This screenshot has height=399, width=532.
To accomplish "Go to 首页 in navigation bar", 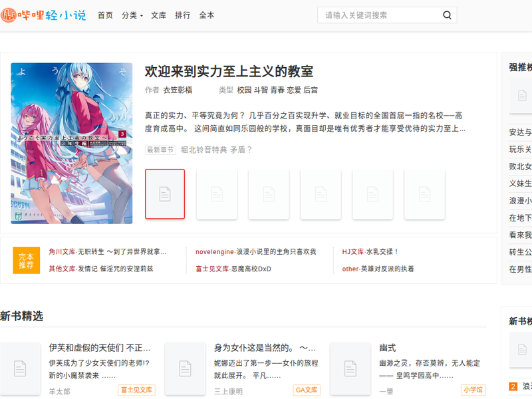I will pyautogui.click(x=105, y=15).
